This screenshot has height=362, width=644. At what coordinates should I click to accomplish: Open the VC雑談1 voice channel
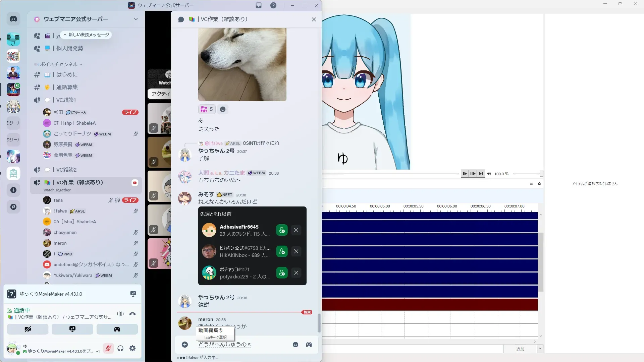click(x=66, y=100)
